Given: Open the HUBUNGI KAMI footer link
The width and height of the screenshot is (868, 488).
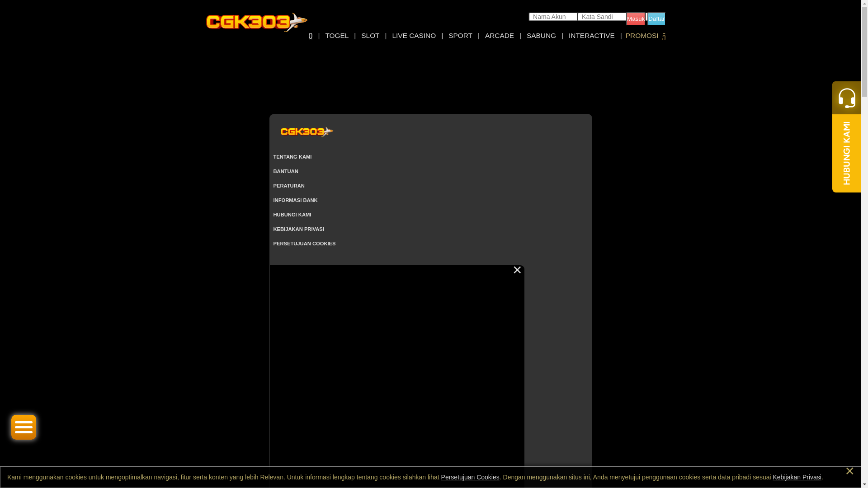Looking at the screenshot, I should coord(292,215).
